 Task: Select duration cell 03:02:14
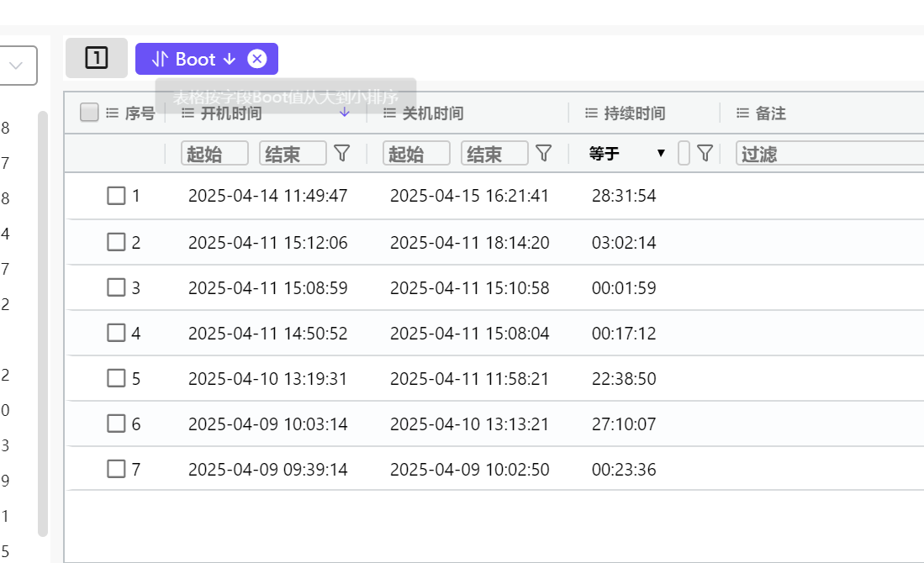624,243
